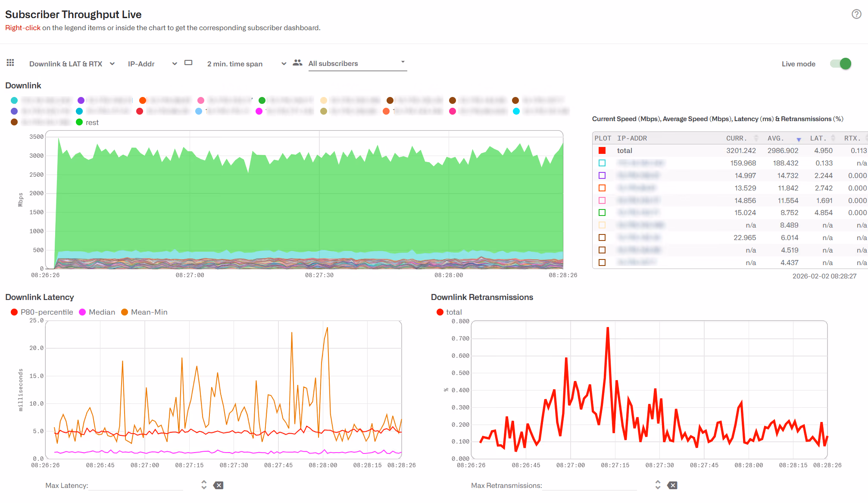Toggle plot checkbox with 4.519 average
868x503 pixels.
click(x=602, y=250)
